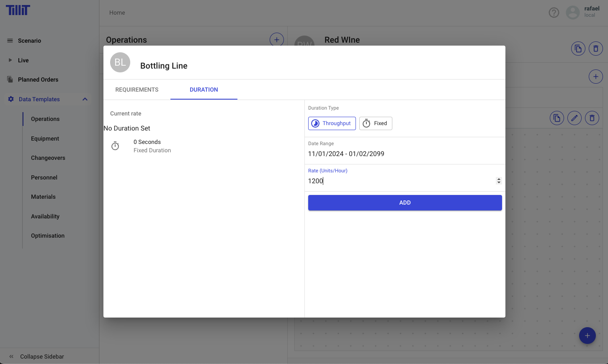
Task: Click the Rate stepper arrows
Action: coord(498,181)
